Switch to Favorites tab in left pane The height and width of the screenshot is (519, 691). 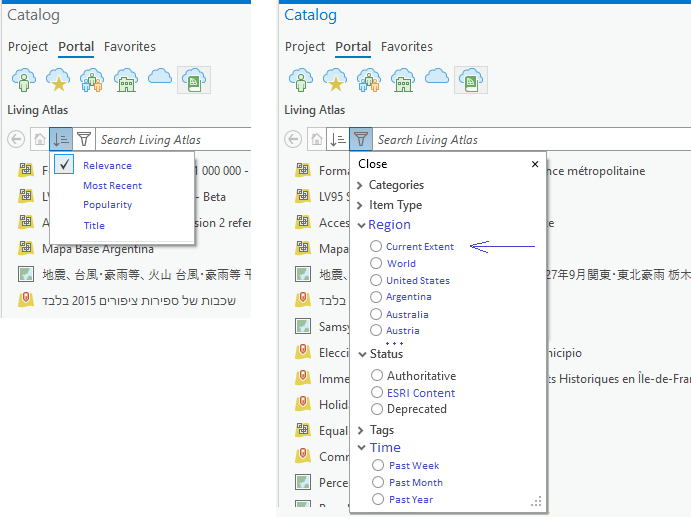pos(130,46)
